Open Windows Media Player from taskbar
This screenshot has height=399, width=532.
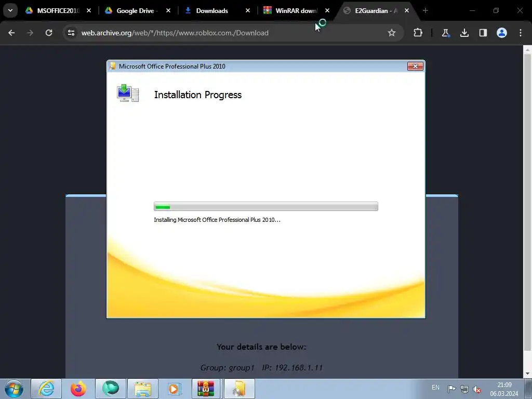click(x=175, y=389)
